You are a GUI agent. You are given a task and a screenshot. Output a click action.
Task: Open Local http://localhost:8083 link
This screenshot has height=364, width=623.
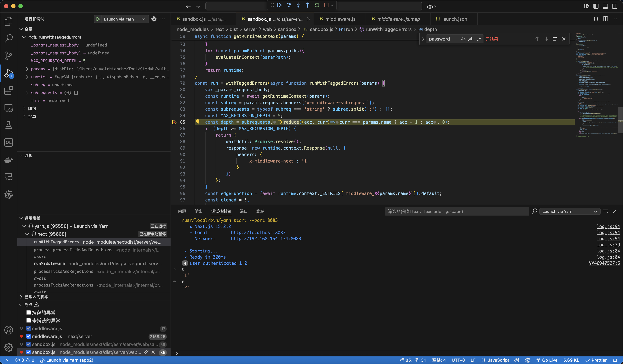[258, 232]
